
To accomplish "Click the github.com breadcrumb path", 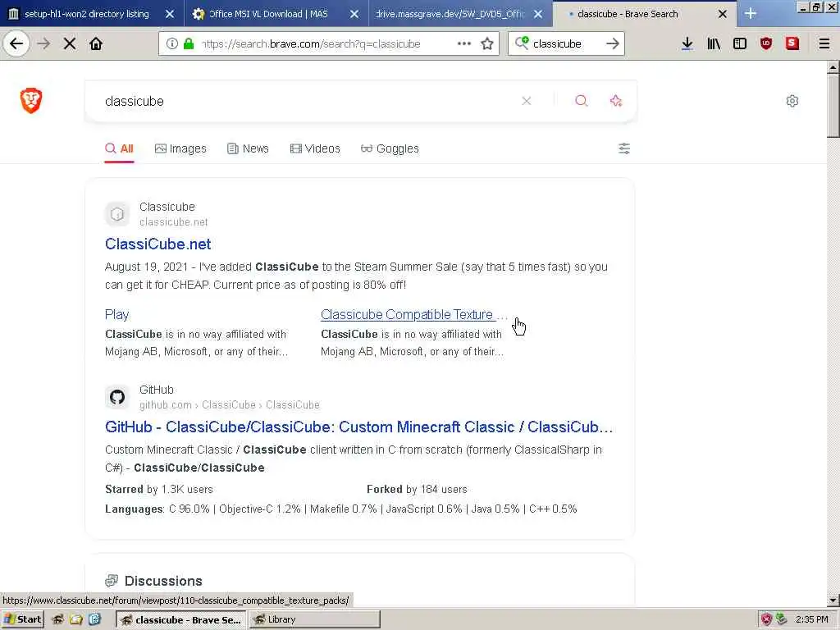I will (x=230, y=405).
